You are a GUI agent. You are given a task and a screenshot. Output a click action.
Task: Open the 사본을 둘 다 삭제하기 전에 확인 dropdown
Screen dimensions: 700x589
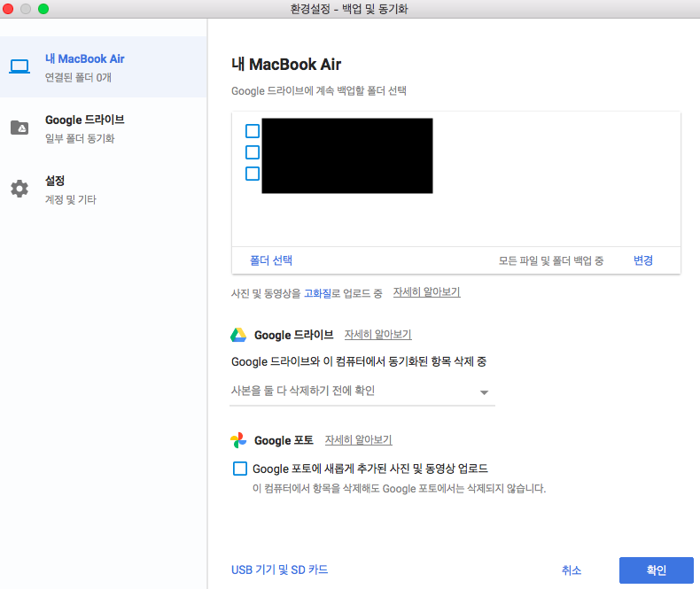click(x=362, y=391)
